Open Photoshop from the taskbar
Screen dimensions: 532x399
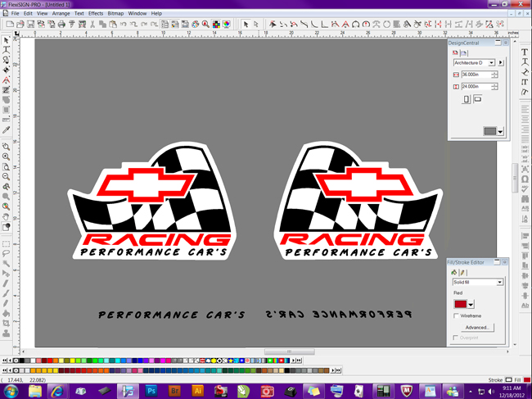click(151, 391)
